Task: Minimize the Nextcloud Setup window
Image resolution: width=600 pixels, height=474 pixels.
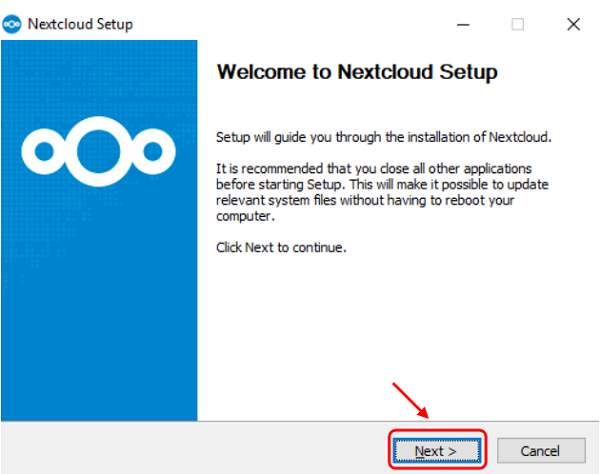Action: (462, 24)
